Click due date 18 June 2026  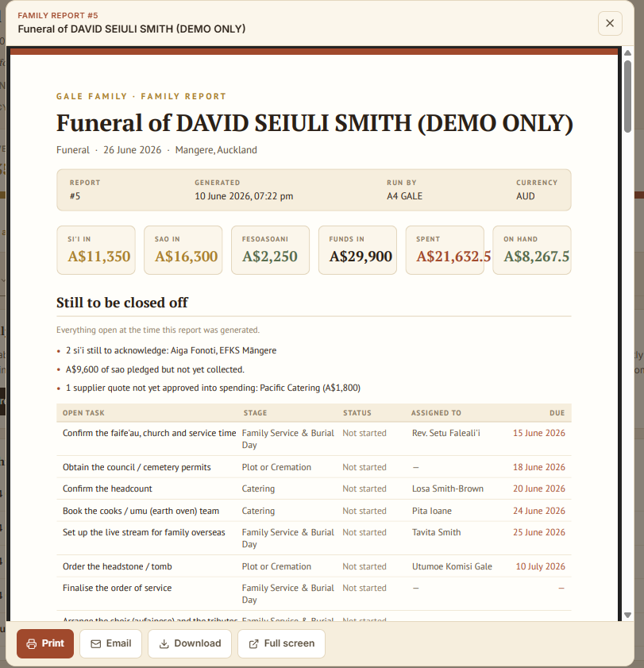pyautogui.click(x=539, y=467)
